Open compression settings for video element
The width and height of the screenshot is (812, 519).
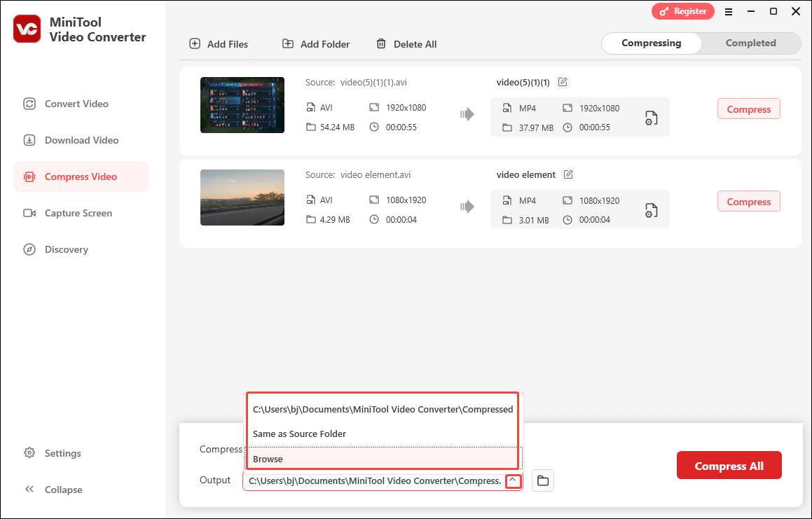click(x=651, y=210)
